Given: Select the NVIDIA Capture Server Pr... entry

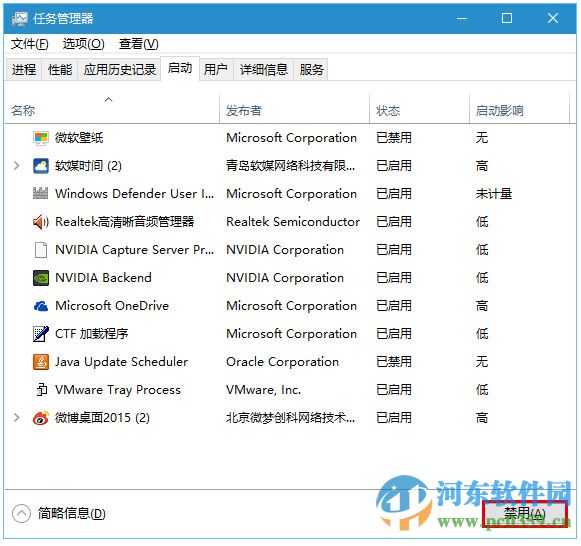Looking at the screenshot, I should coord(135,250).
